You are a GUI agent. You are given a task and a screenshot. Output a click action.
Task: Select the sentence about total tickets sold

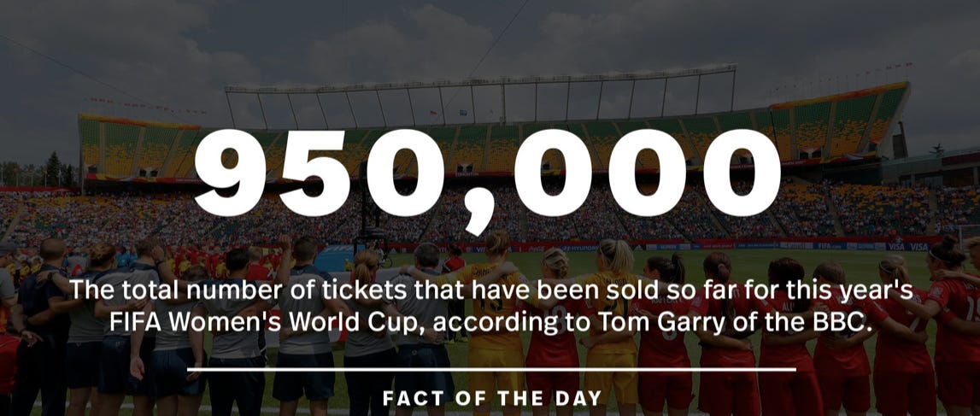[492, 307]
